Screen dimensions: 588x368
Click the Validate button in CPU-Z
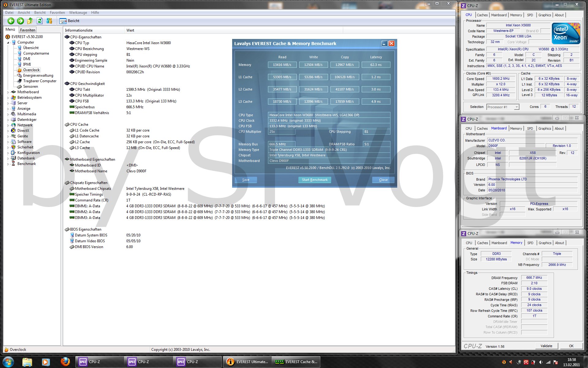pyautogui.click(x=546, y=346)
